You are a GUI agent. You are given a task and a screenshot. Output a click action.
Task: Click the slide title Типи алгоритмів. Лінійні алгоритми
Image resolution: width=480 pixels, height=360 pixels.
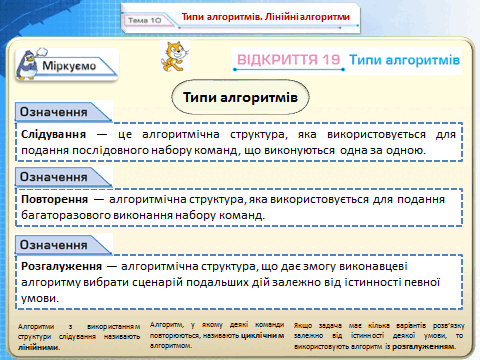click(265, 17)
